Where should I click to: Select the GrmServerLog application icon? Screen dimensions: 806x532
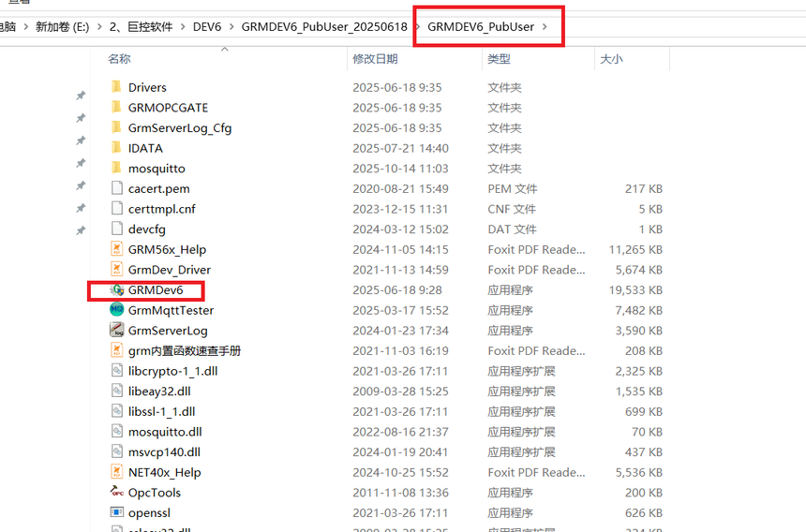(x=116, y=331)
